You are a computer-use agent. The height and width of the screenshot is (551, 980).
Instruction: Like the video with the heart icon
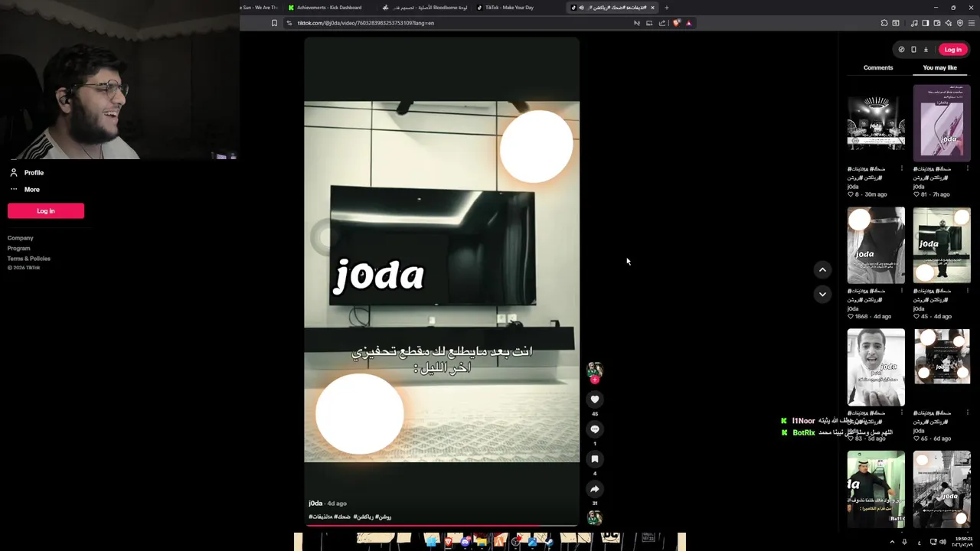595,399
